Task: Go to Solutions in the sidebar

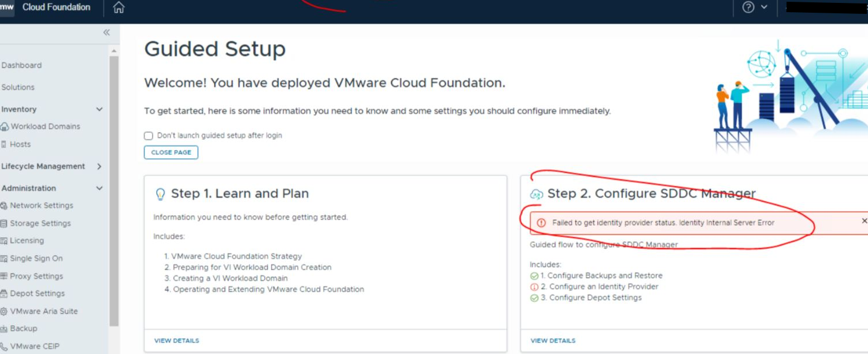Action: (x=18, y=87)
